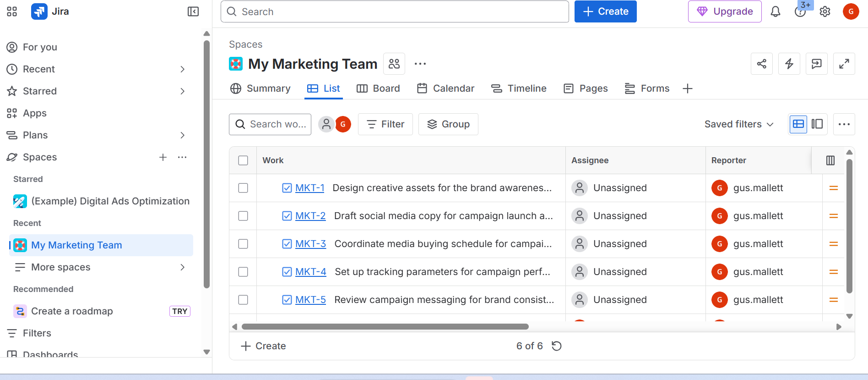The width and height of the screenshot is (868, 380).
Task: Filter by user G avatar in toolbar
Action: pyautogui.click(x=343, y=124)
